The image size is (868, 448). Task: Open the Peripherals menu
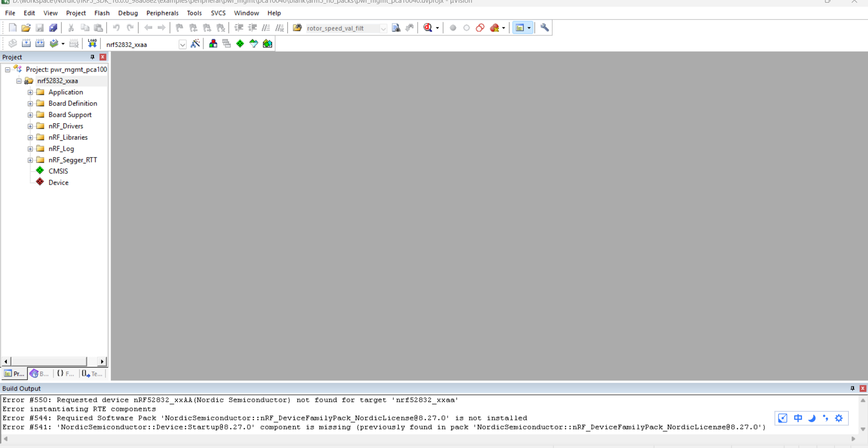[x=162, y=13]
